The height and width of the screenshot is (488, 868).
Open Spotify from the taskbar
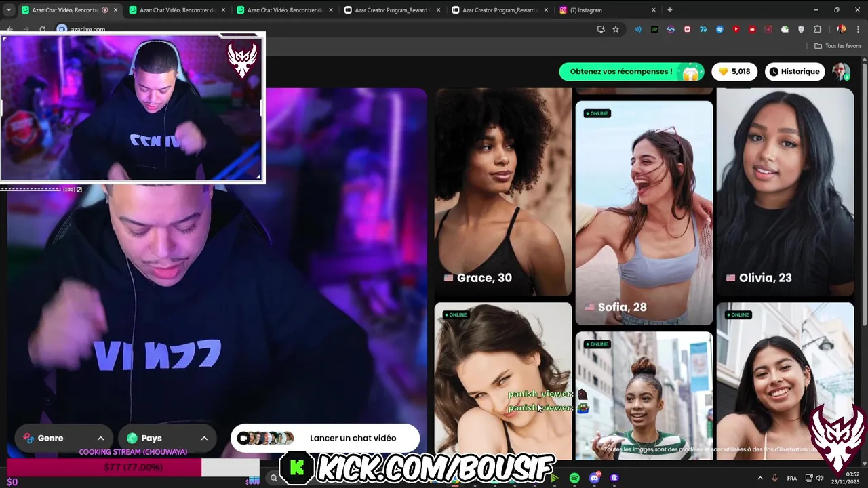point(574,478)
